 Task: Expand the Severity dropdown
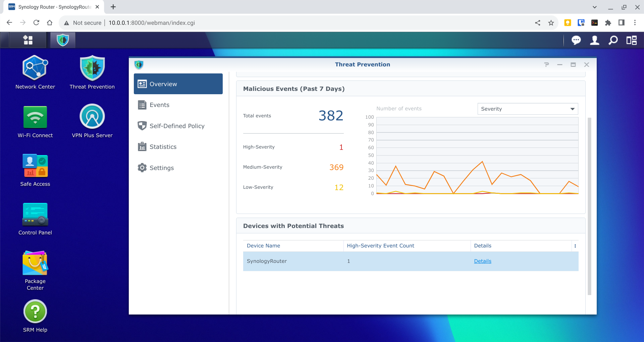(528, 109)
